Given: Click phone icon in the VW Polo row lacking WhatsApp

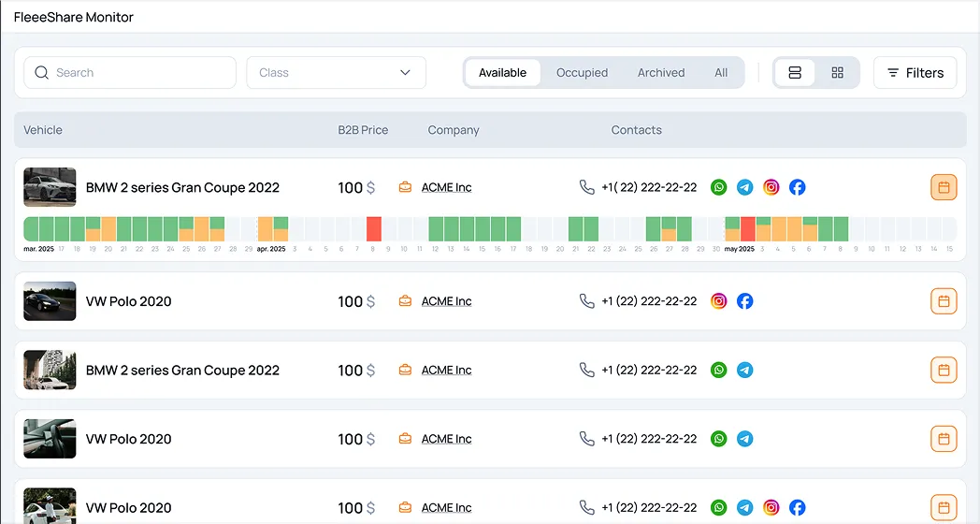Looking at the screenshot, I should point(586,300).
